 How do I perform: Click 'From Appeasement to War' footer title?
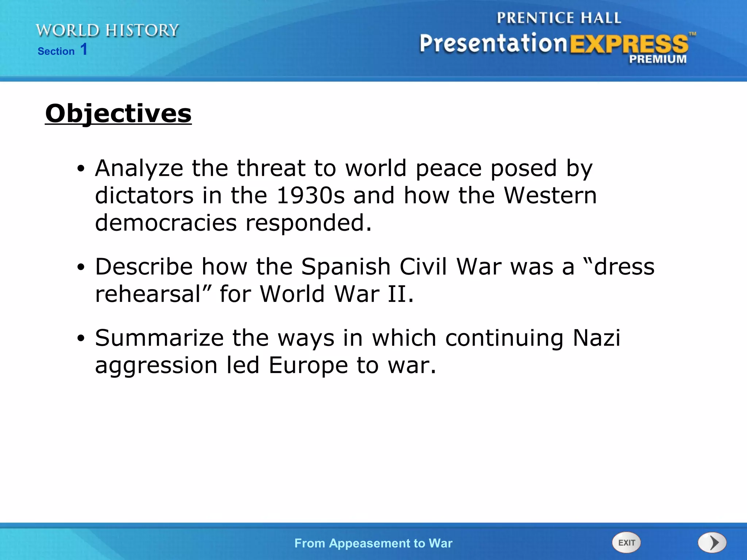(373, 543)
